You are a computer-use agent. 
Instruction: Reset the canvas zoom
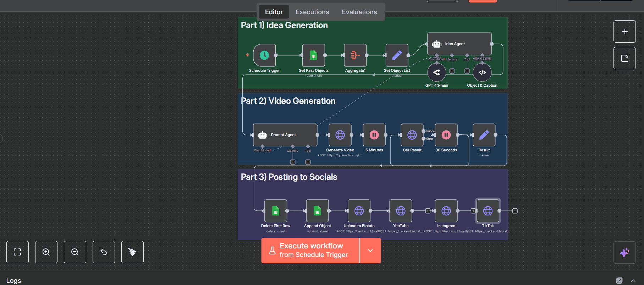tap(104, 252)
